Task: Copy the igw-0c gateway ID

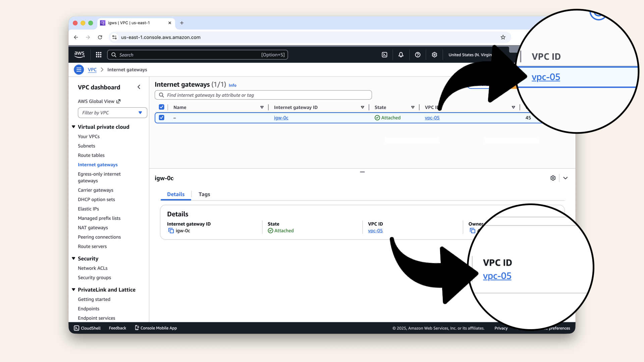Action: (x=171, y=231)
